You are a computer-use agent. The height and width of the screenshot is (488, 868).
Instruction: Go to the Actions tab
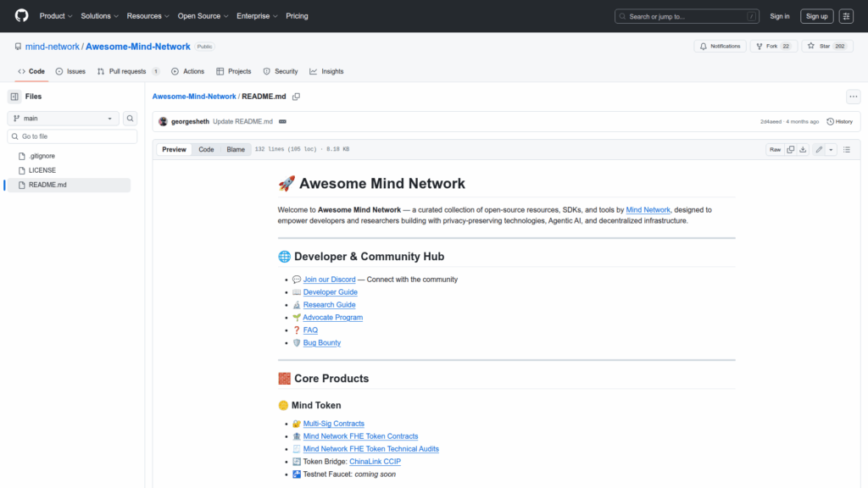point(187,71)
